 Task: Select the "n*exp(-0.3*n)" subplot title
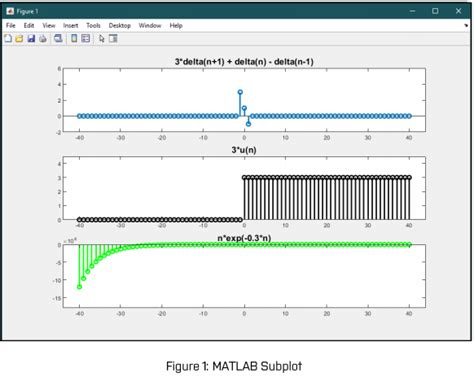244,238
